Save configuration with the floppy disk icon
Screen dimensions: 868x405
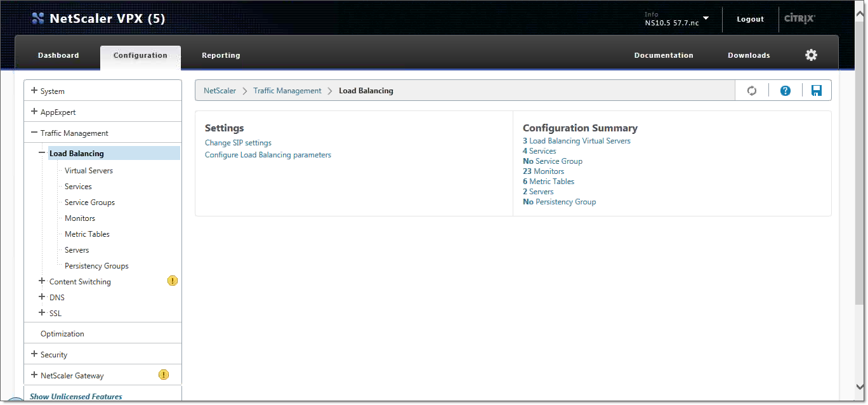(x=817, y=91)
